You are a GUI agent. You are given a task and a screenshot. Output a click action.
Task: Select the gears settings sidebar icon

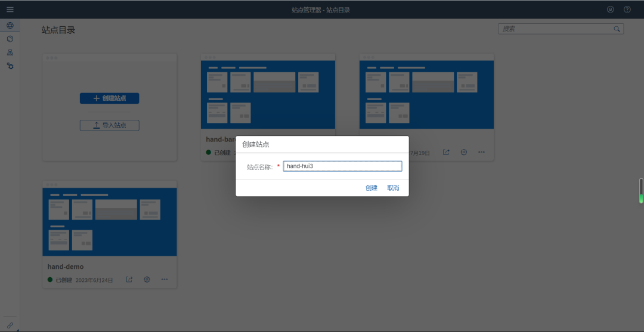pos(10,66)
